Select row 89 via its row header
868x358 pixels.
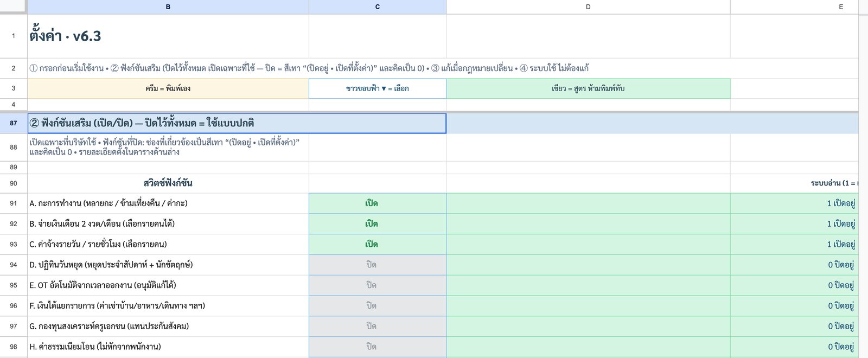pos(14,168)
